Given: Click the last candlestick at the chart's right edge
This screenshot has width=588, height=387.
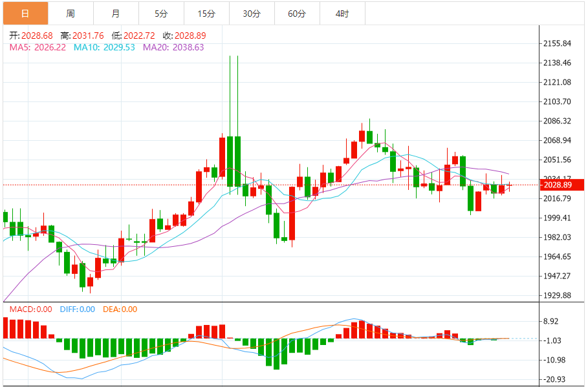Looking at the screenshot, I should point(509,185).
